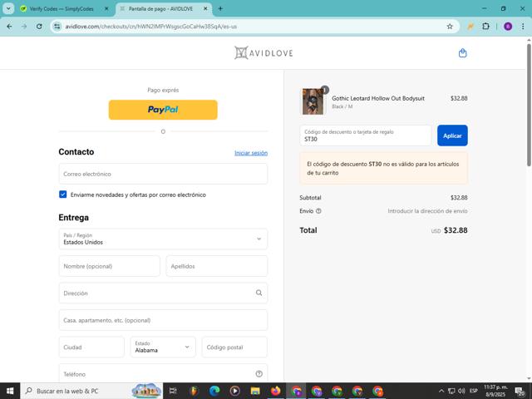Open the media player taskbar icon
The width and height of the screenshot is (532, 399).
point(234,391)
